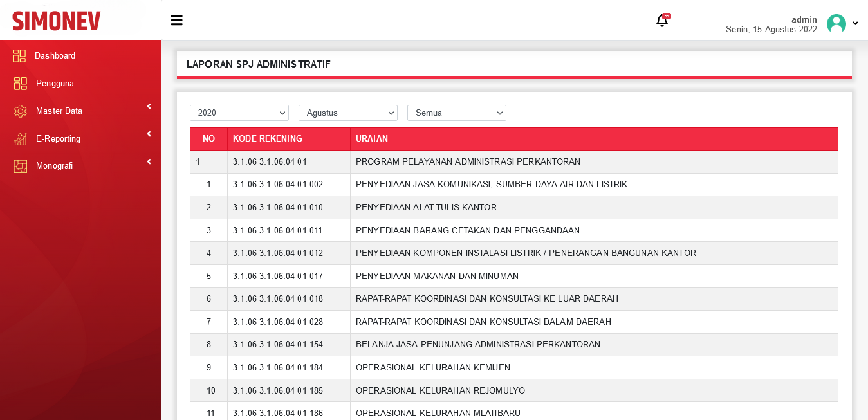Screen dimensions: 868x420
Task: Expand the Monografi submenu arrow
Action: coord(149,162)
